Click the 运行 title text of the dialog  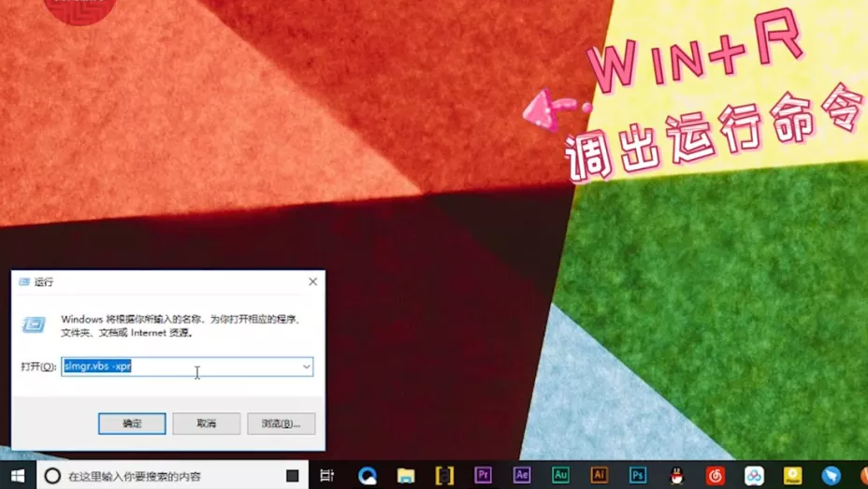pyautogui.click(x=44, y=282)
